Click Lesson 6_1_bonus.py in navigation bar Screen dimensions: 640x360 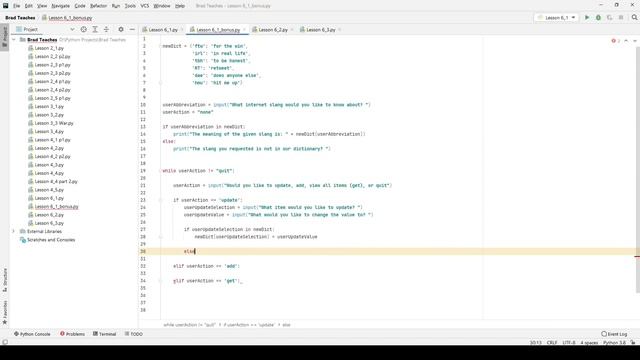pos(67,18)
